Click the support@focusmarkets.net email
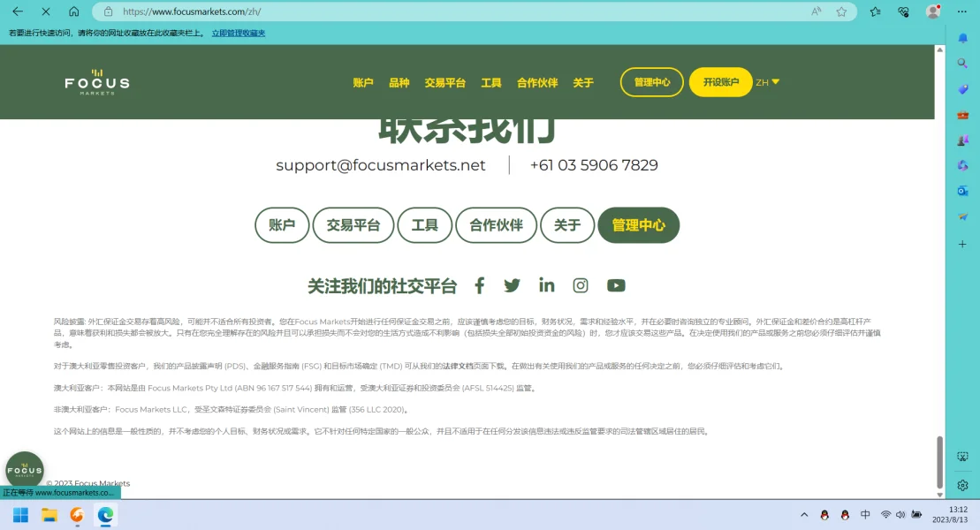The image size is (980, 530). [x=381, y=165]
